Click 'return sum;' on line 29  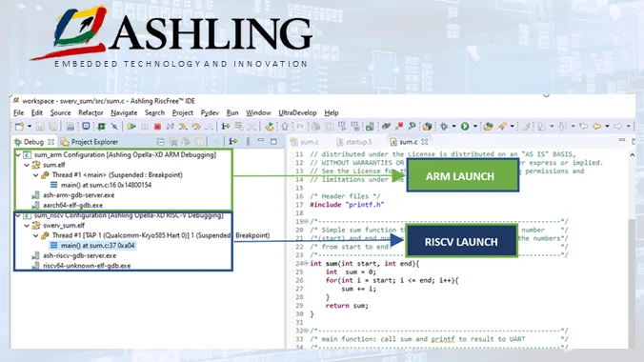pyautogui.click(x=347, y=306)
